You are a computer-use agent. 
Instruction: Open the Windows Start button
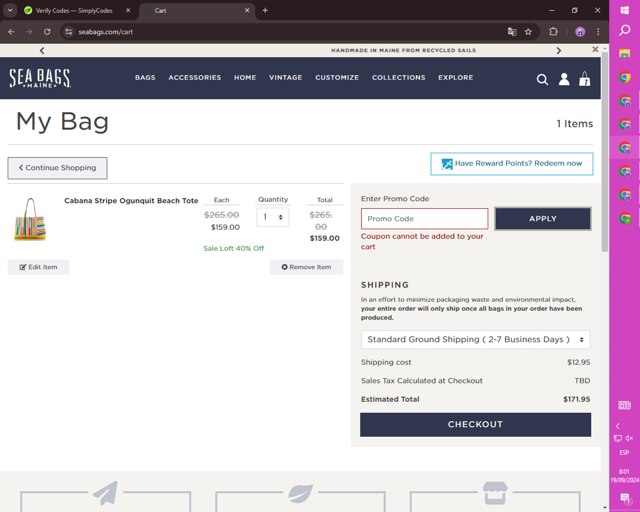coord(624,11)
